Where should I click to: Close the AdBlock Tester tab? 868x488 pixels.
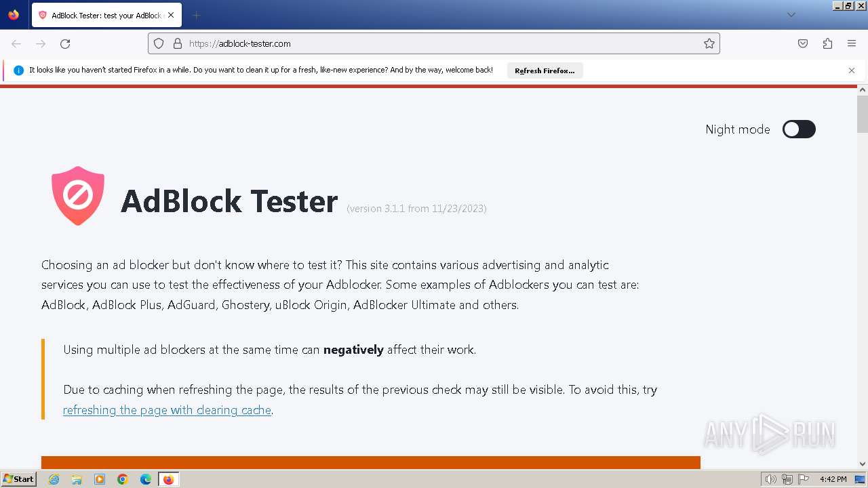(x=171, y=15)
